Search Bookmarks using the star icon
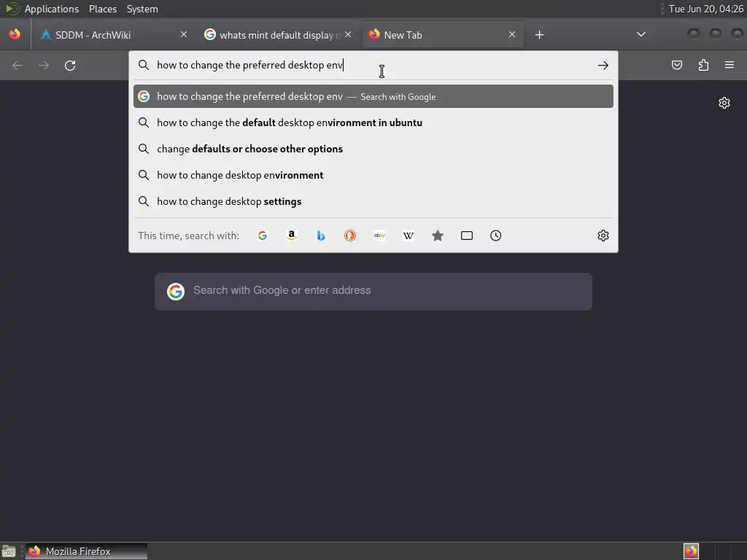Viewport: 747px width, 560px height. point(438,236)
